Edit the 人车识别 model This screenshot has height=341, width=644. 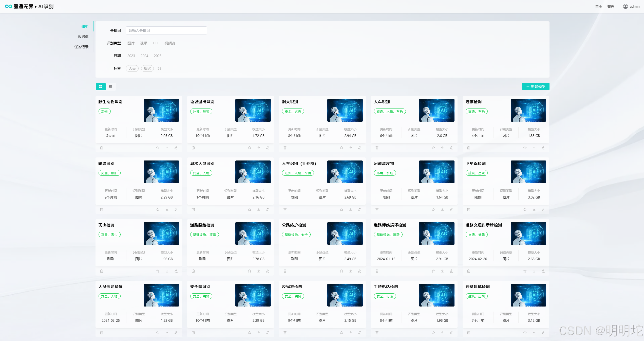click(451, 148)
